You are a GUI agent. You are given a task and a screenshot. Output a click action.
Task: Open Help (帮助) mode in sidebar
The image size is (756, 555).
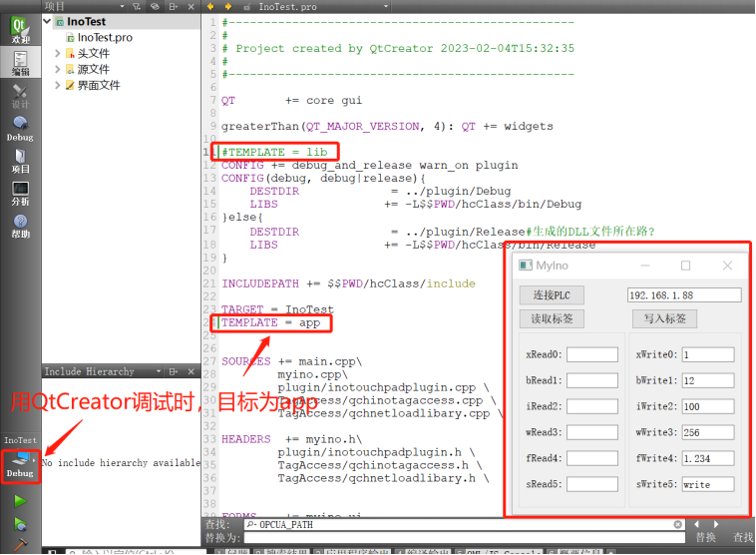point(20,226)
